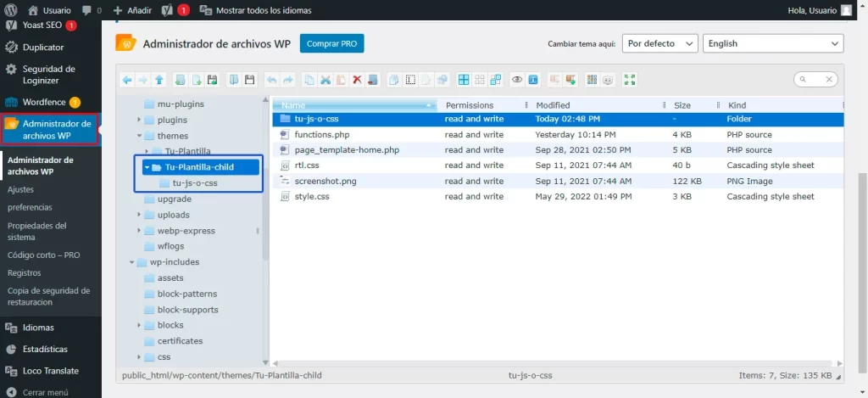Screen dimensions: 868x398
Task: Collapse the wp-includes folder arrow
Action: pos(131,262)
